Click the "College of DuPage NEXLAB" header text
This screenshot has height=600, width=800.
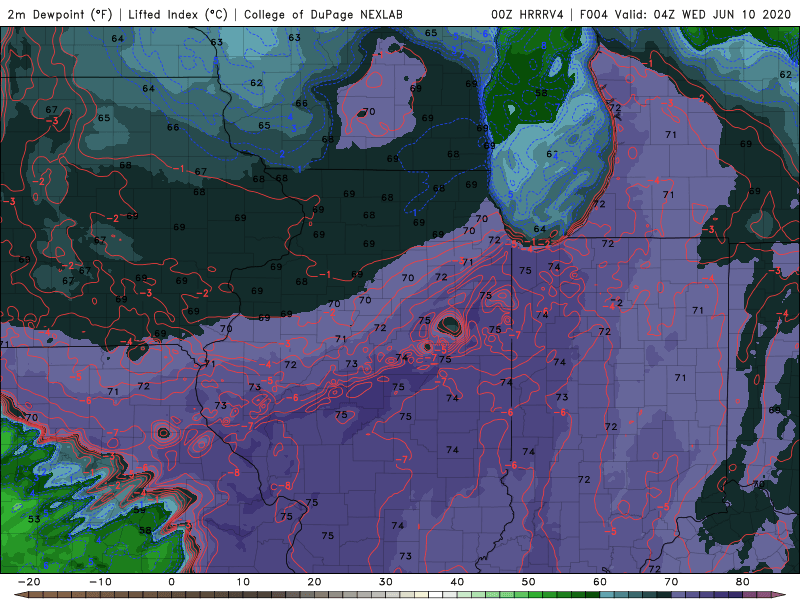[323, 14]
